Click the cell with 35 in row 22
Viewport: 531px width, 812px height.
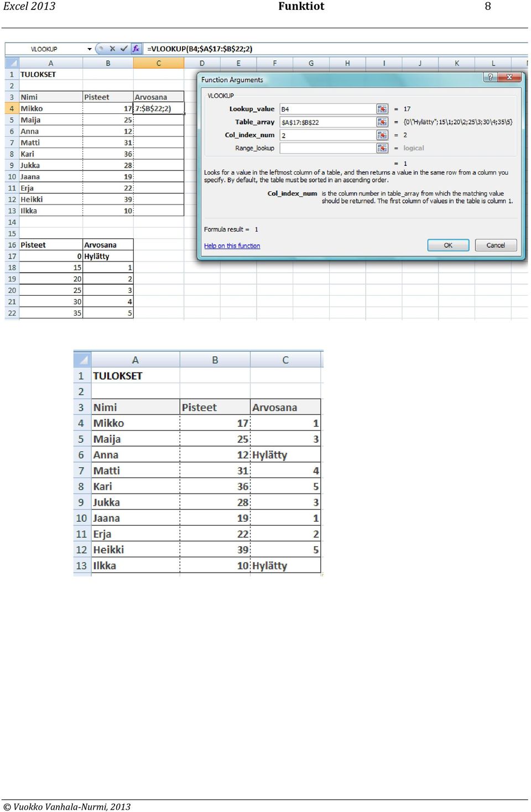coord(51,313)
